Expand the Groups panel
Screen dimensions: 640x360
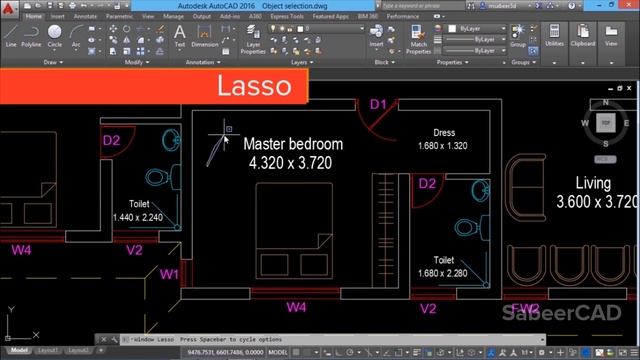[523, 62]
